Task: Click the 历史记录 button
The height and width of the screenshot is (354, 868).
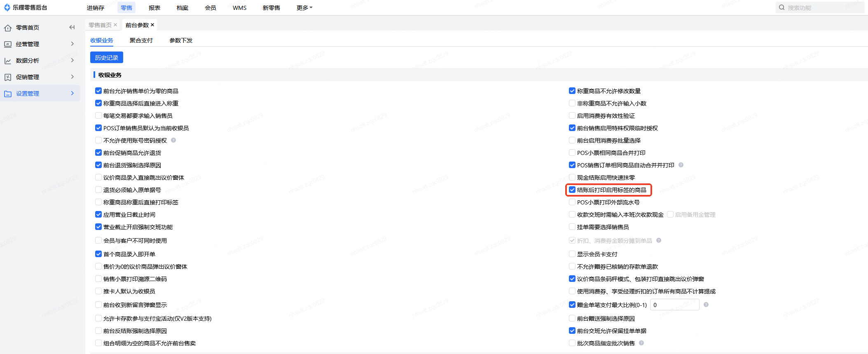Action: 107,57
